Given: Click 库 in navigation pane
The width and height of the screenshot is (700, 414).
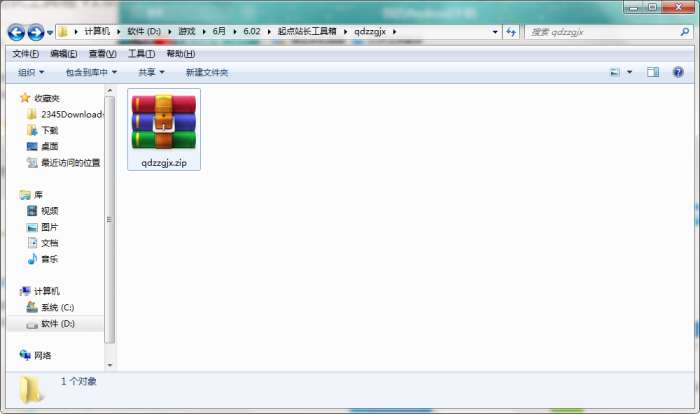Looking at the screenshot, I should pos(38,195).
